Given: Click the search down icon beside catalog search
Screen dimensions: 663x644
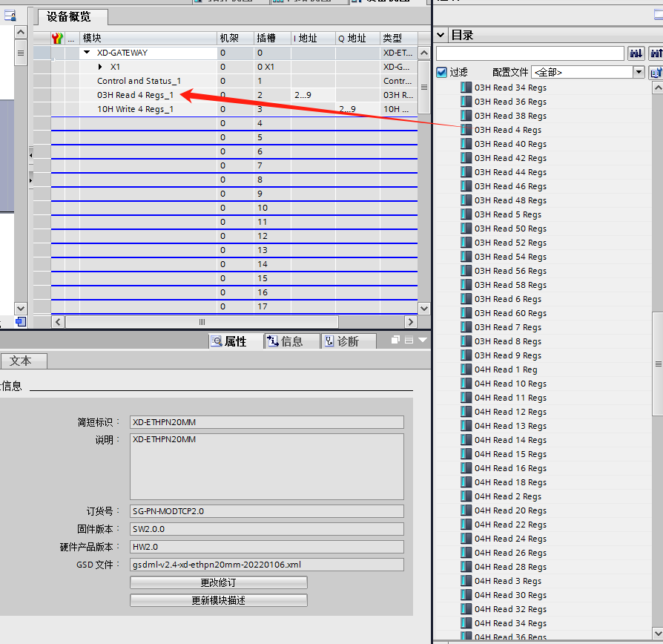Looking at the screenshot, I should 636,53.
